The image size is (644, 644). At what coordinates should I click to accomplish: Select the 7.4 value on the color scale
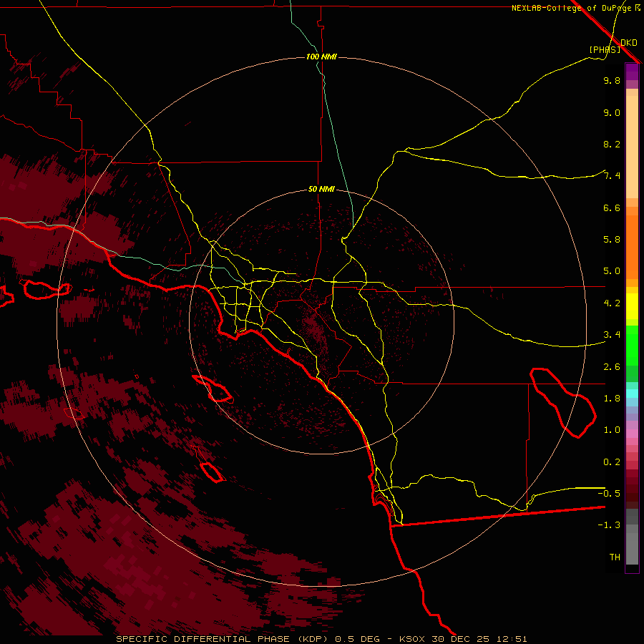tap(612, 176)
